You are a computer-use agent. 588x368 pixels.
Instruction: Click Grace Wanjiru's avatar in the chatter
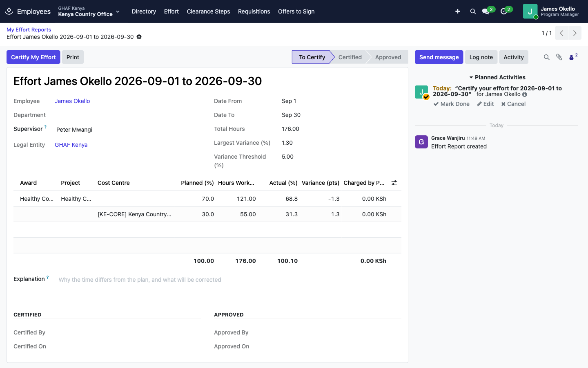click(x=421, y=142)
